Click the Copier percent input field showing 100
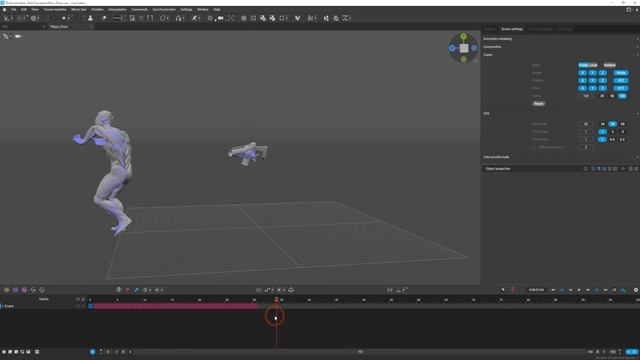This screenshot has height=360, width=640. coord(586,96)
